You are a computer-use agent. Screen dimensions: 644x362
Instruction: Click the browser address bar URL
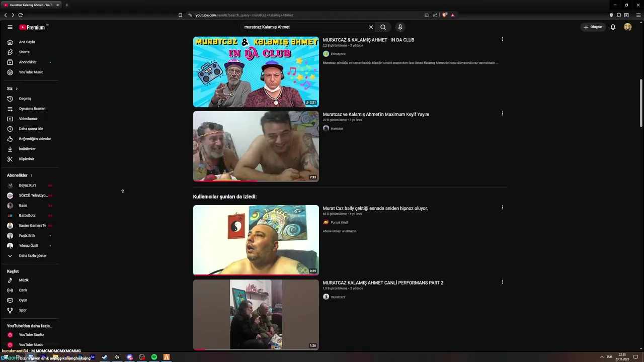(x=244, y=15)
